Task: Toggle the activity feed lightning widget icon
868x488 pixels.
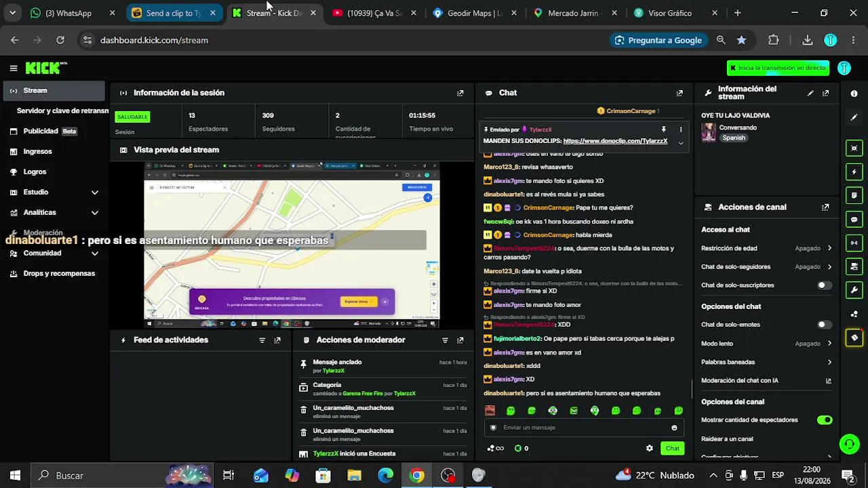Action: [x=854, y=172]
